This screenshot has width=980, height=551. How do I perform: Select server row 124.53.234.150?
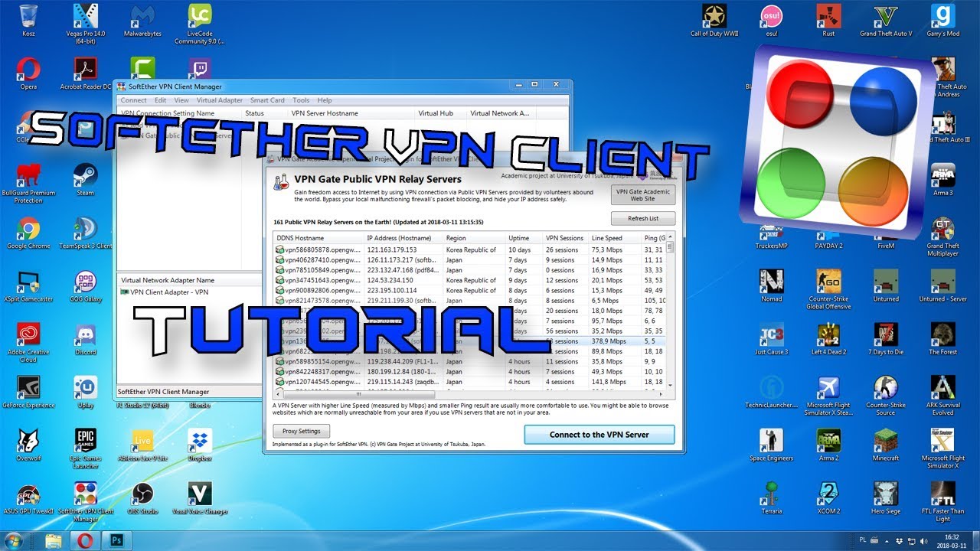point(470,280)
